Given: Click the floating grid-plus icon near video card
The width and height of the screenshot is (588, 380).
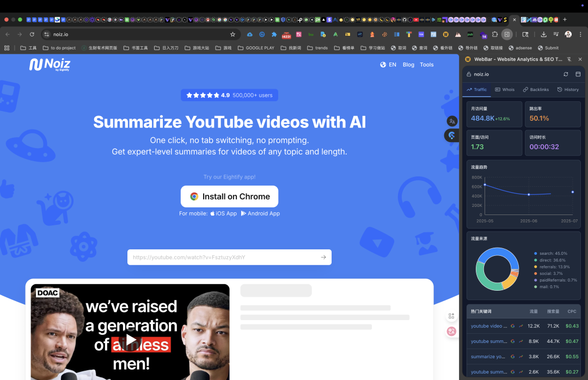Looking at the screenshot, I should (451, 316).
